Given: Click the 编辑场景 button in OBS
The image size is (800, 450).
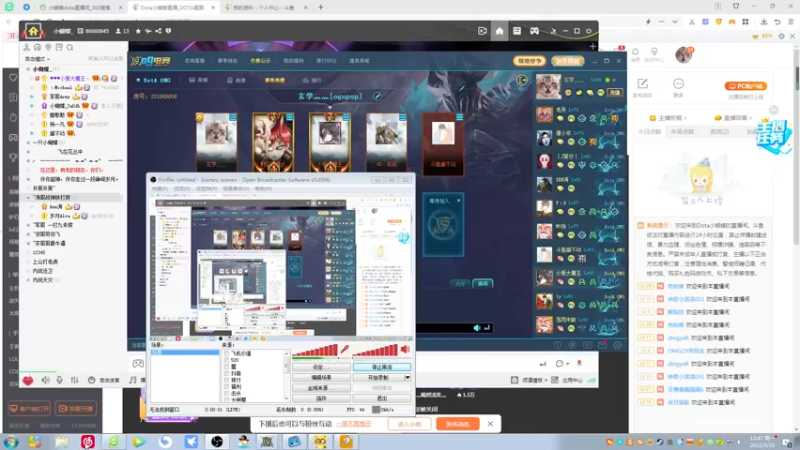Looking at the screenshot, I should (321, 378).
